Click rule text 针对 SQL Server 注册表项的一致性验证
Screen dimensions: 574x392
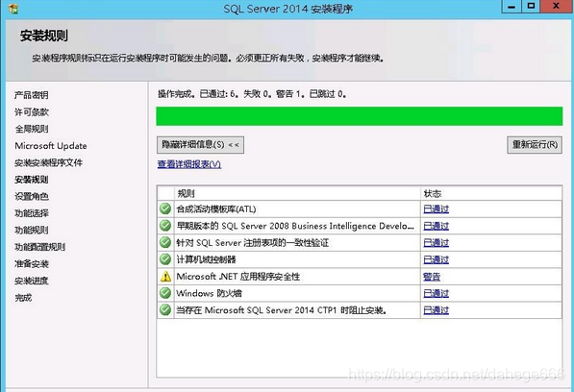(x=253, y=243)
